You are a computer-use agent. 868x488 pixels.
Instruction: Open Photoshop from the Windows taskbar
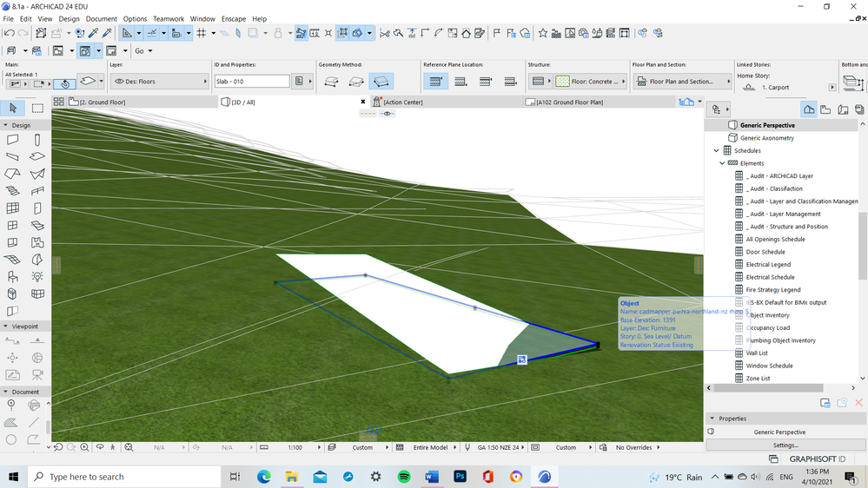pos(460,477)
